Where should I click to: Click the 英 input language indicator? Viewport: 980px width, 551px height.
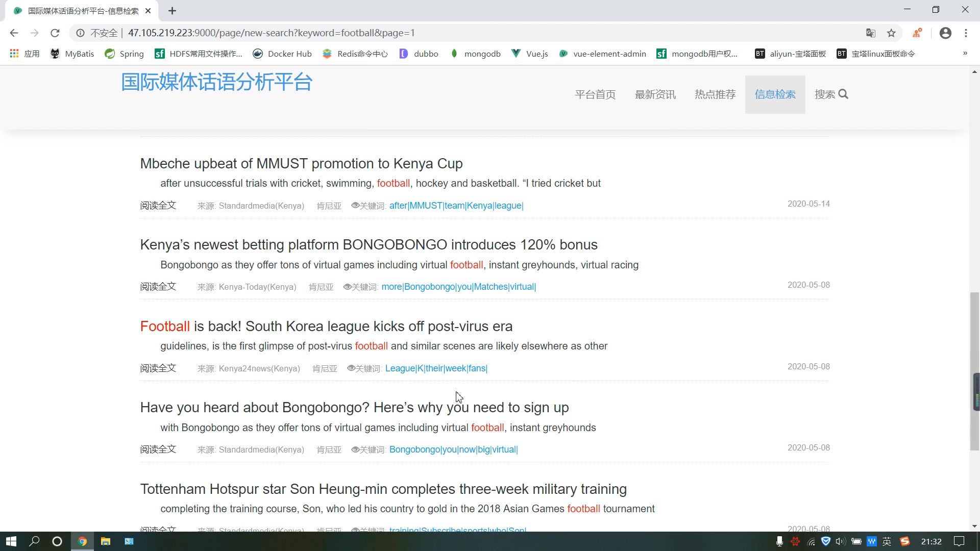point(887,541)
